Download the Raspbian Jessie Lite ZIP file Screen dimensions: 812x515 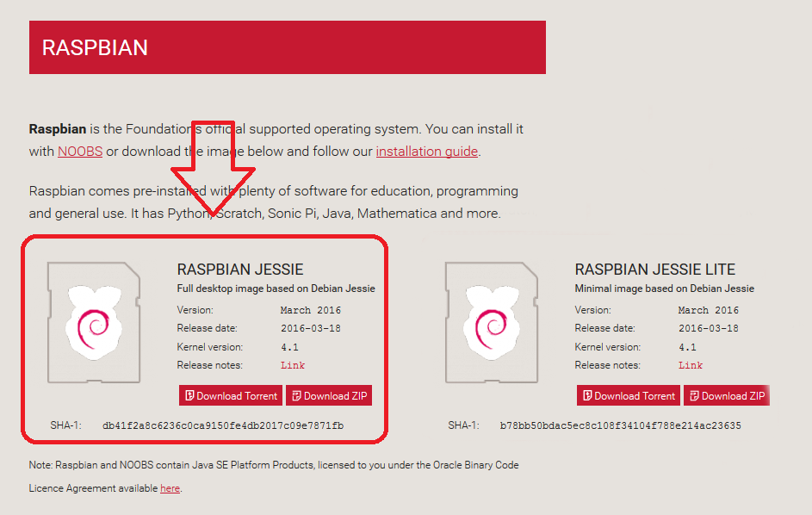point(727,396)
